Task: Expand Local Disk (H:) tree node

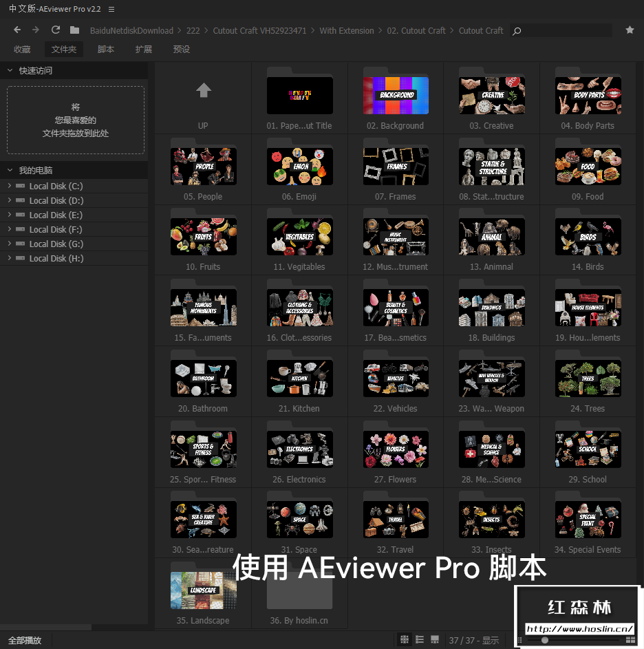Action: (10, 258)
